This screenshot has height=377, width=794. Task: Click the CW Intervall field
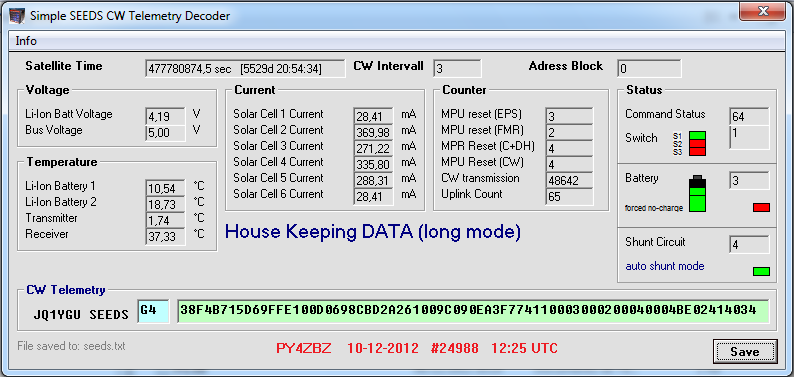pyautogui.click(x=457, y=69)
